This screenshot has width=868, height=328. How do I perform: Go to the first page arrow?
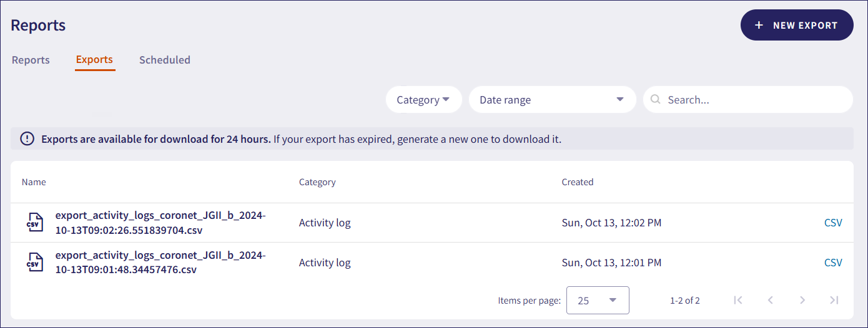coord(738,300)
